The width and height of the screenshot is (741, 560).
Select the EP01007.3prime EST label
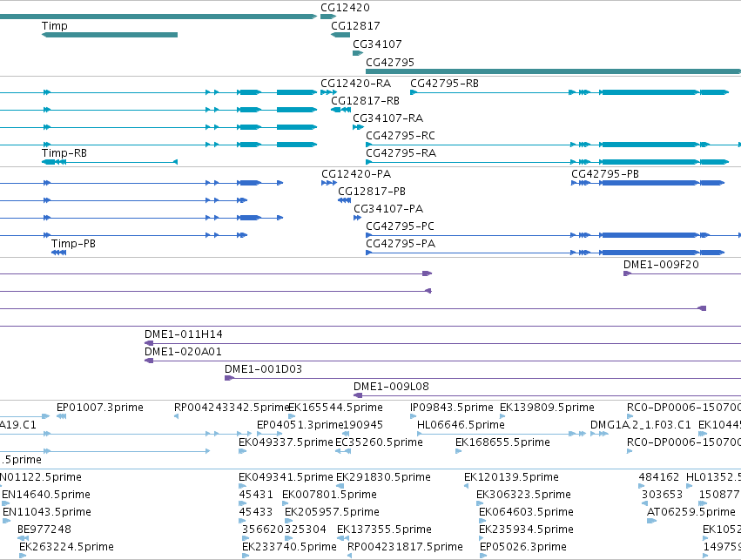click(100, 408)
